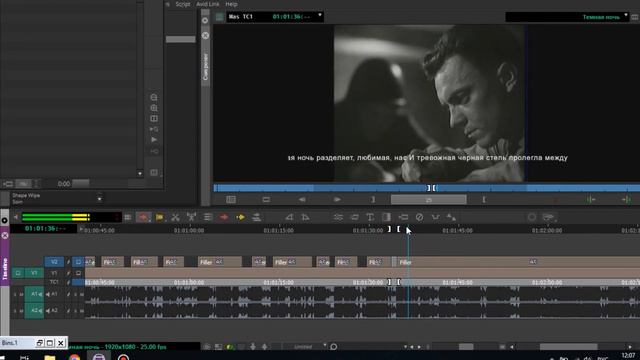Viewport: 640px width, 360px height.
Task: Select the vertical Timeline tab
Action: [5, 268]
